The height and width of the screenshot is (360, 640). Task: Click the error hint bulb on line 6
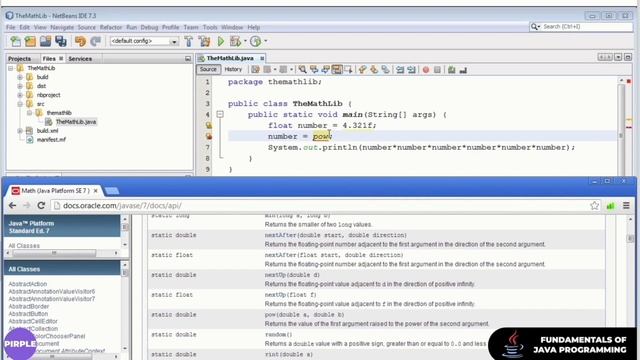point(209,136)
